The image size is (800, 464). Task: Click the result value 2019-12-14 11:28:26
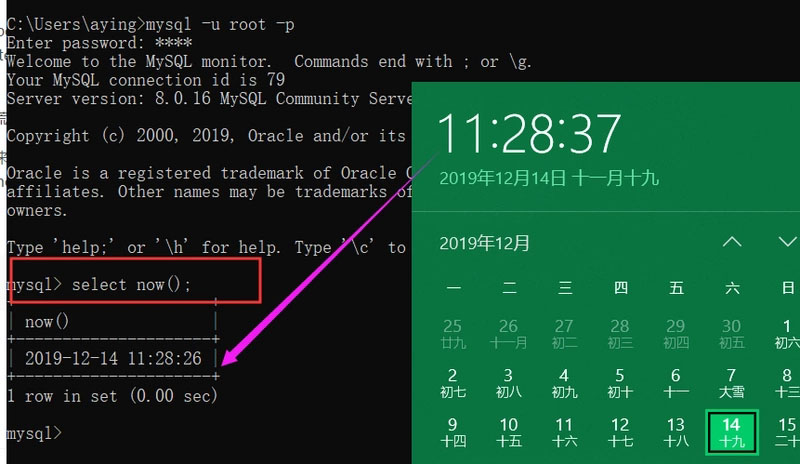tap(113, 358)
